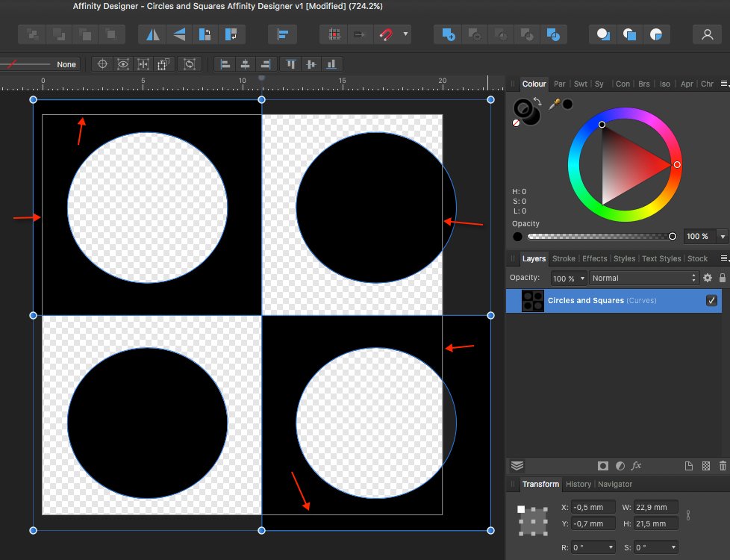Viewport: 730px width, 560px height.
Task: Click the None stroke style button
Action: pyautogui.click(x=66, y=64)
